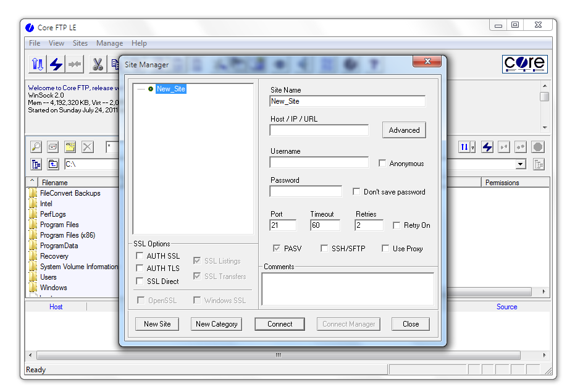Click the new folder icon in local pane
The width and height of the screenshot is (575, 392).
tap(70, 147)
